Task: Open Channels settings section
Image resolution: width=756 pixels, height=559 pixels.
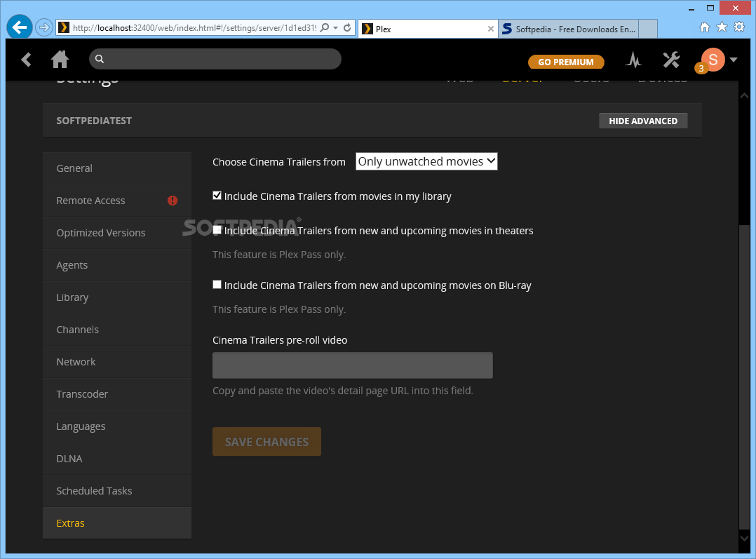Action: click(117, 330)
